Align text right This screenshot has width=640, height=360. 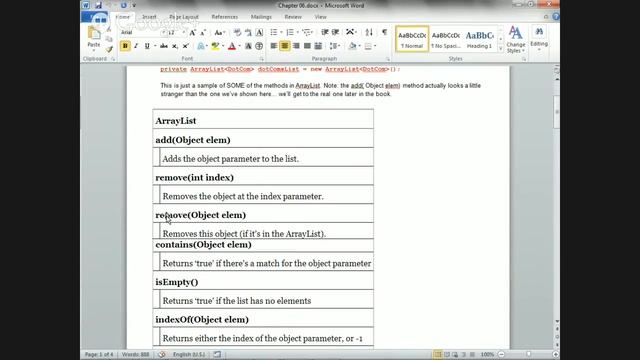(x=296, y=46)
